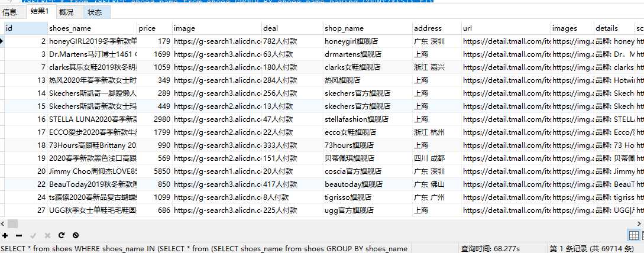Click the row indicator arrow for id 2
The image size is (644, 253).
coord(2,41)
